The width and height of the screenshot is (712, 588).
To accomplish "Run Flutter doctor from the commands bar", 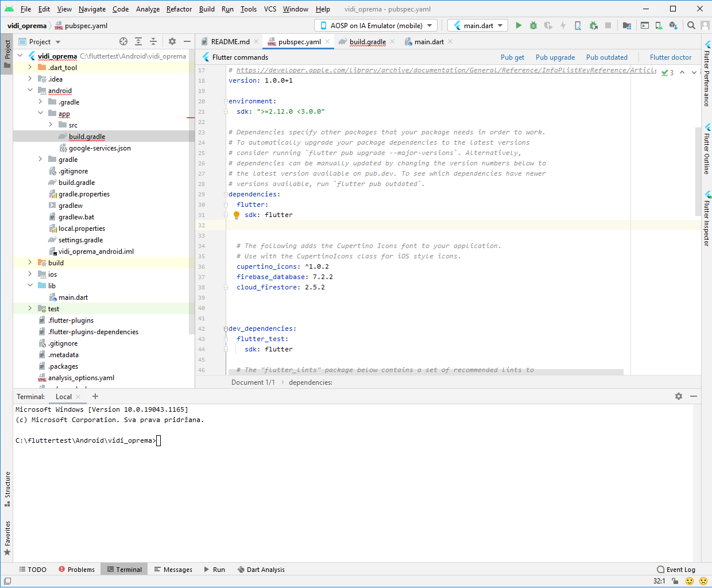I will point(670,57).
